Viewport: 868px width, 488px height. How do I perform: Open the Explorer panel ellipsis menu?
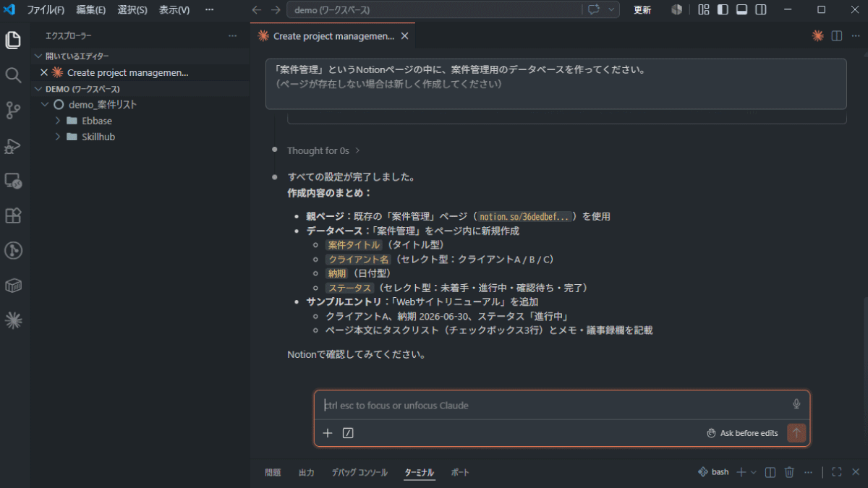pos(232,35)
